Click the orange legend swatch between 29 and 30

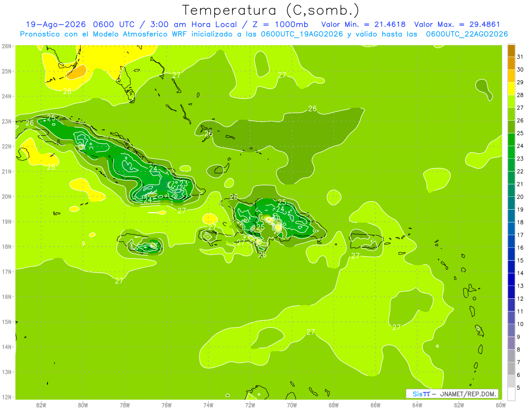511,76
